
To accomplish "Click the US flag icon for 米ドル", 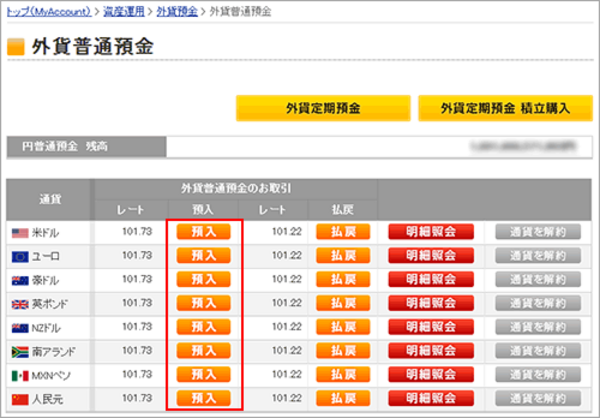I will [x=22, y=232].
